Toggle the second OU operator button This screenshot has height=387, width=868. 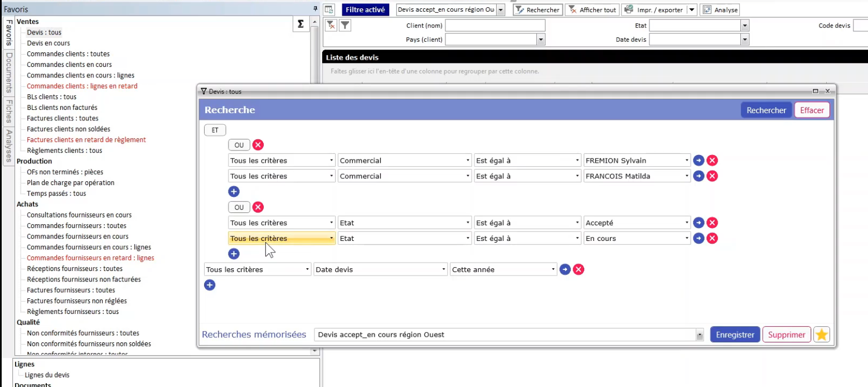(239, 207)
